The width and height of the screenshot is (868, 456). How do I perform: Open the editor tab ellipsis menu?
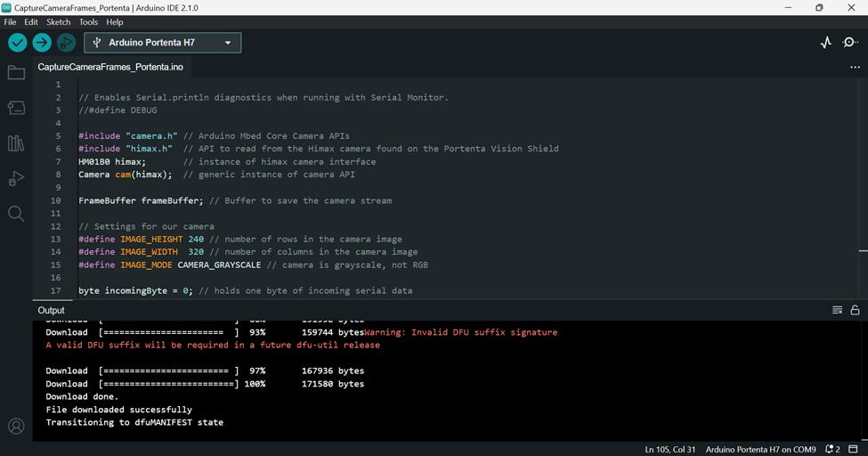point(855,67)
